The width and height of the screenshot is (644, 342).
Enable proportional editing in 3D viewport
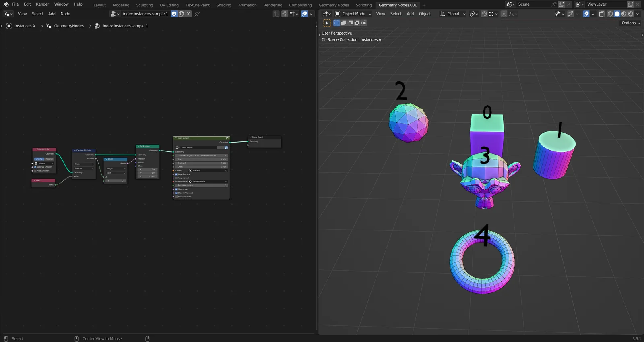coord(504,14)
